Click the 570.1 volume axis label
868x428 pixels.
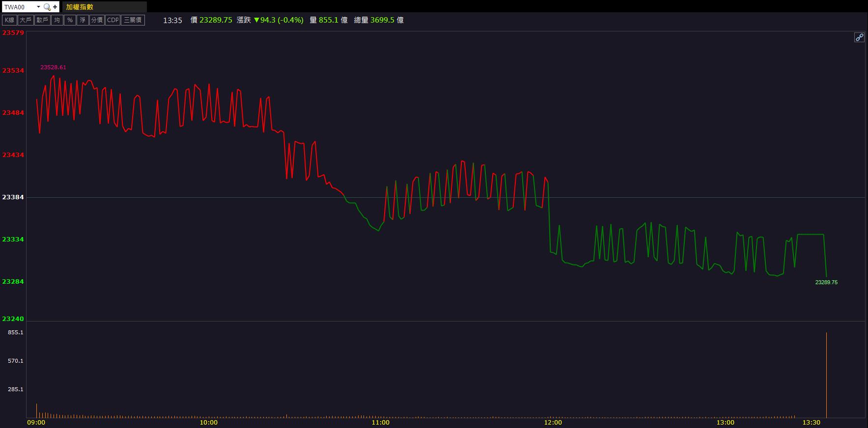click(16, 361)
